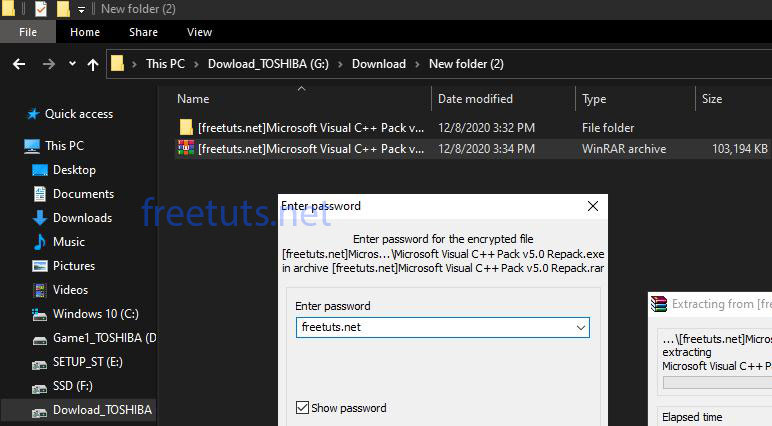Open Videos in navigation pane
Screen dimensions: 772x426
click(70, 290)
